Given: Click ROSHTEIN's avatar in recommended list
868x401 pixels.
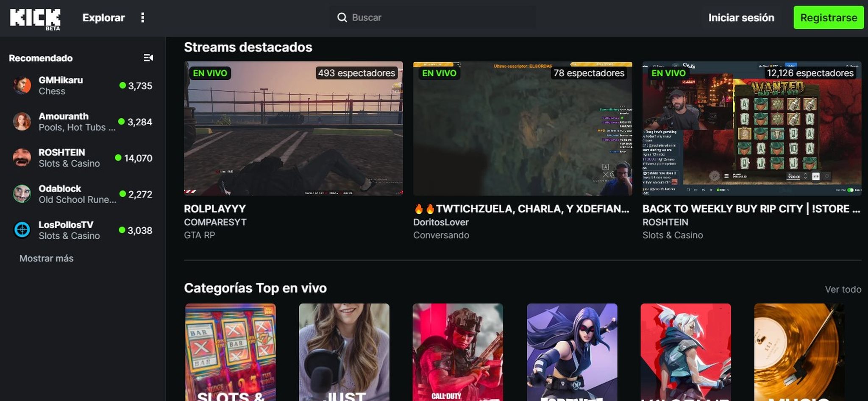Looking at the screenshot, I should coord(22,157).
